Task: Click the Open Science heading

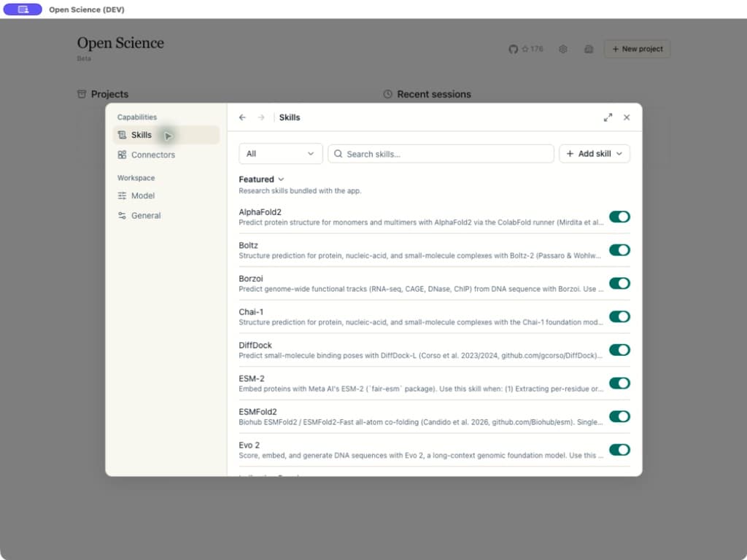Action: pos(120,43)
